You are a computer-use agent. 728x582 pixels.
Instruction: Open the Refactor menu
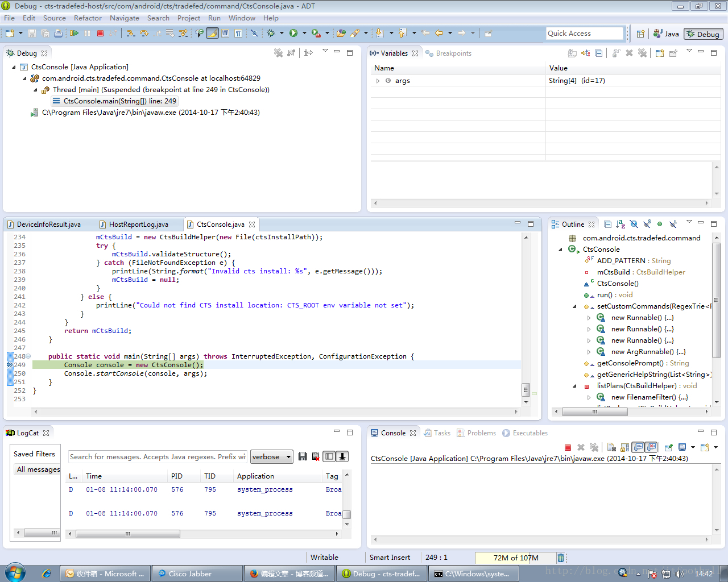coord(88,18)
